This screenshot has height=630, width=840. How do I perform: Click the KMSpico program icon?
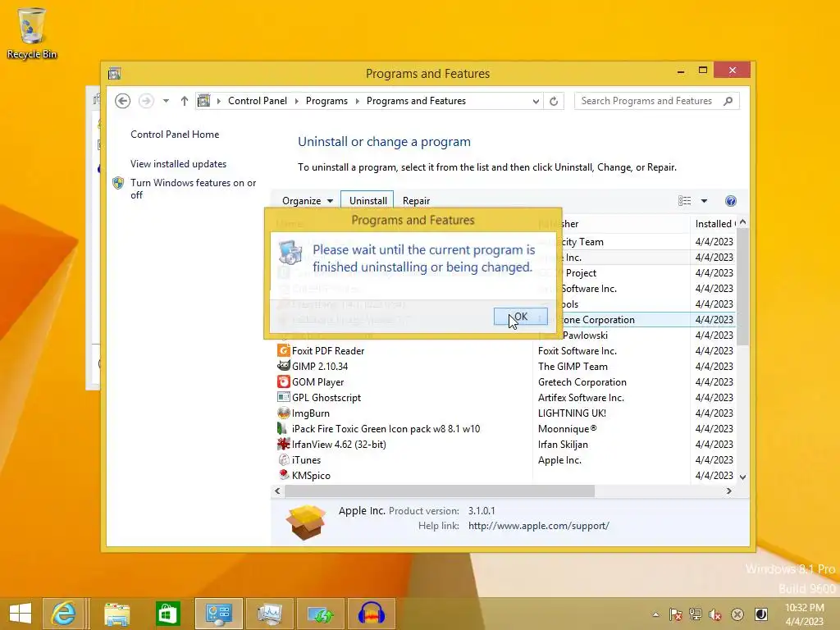[x=283, y=474]
